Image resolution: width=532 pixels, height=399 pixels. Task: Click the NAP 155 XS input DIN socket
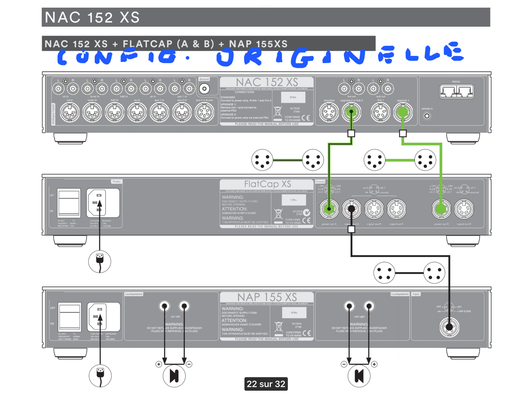coord(449,327)
